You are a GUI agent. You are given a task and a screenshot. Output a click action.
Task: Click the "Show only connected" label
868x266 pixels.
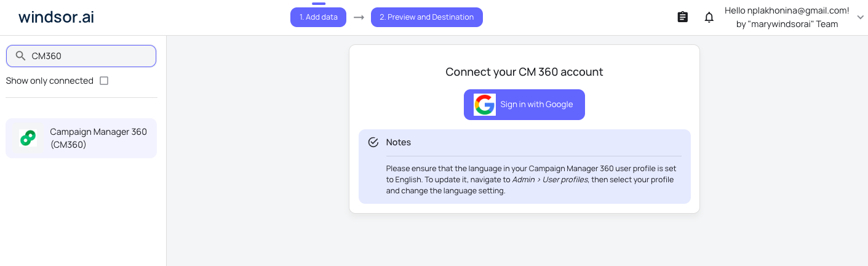(50, 81)
